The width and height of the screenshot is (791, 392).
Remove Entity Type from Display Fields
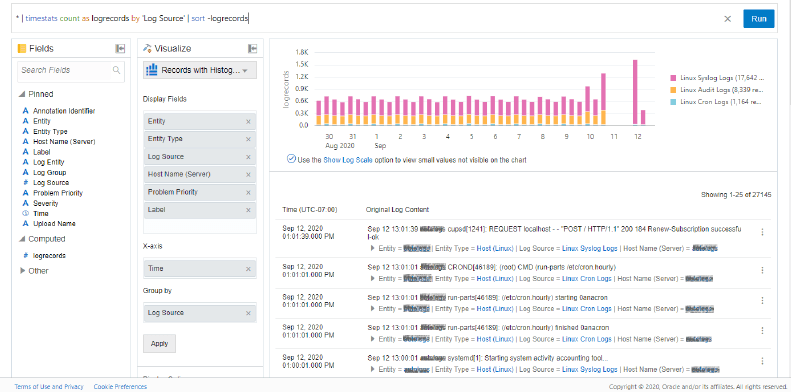[x=248, y=139]
